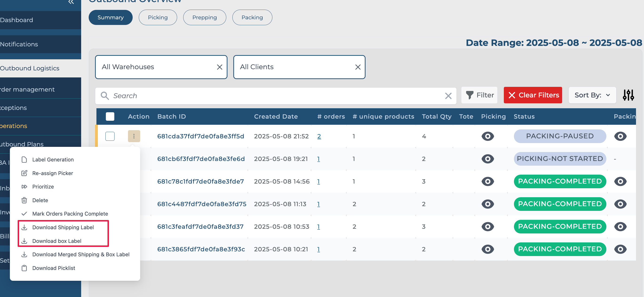
Task: View packing details for the PACKING-PAUSED batch
Action: 620,136
